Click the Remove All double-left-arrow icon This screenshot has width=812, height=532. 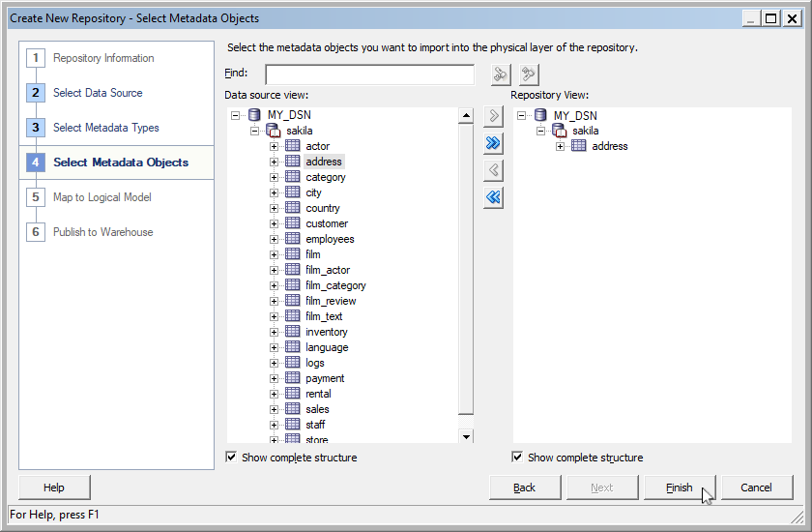pos(493,197)
